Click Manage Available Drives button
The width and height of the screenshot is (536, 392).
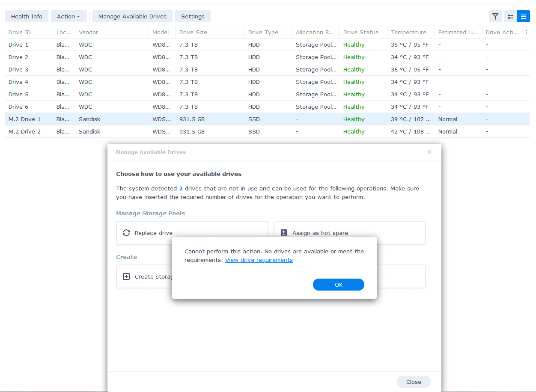(132, 16)
